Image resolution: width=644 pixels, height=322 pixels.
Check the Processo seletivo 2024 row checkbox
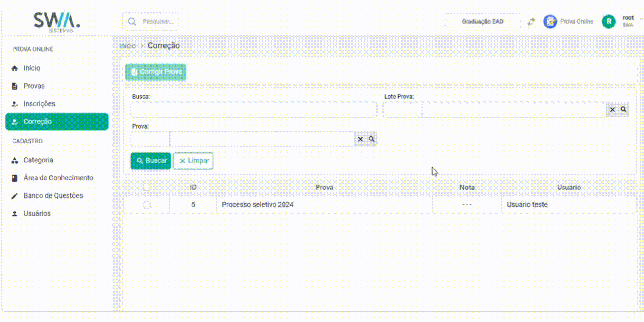click(x=146, y=205)
